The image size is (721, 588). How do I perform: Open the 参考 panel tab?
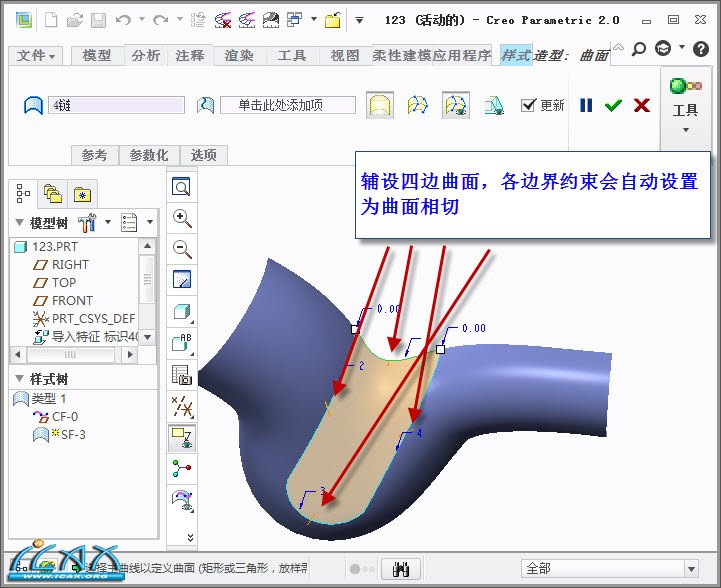coord(94,155)
